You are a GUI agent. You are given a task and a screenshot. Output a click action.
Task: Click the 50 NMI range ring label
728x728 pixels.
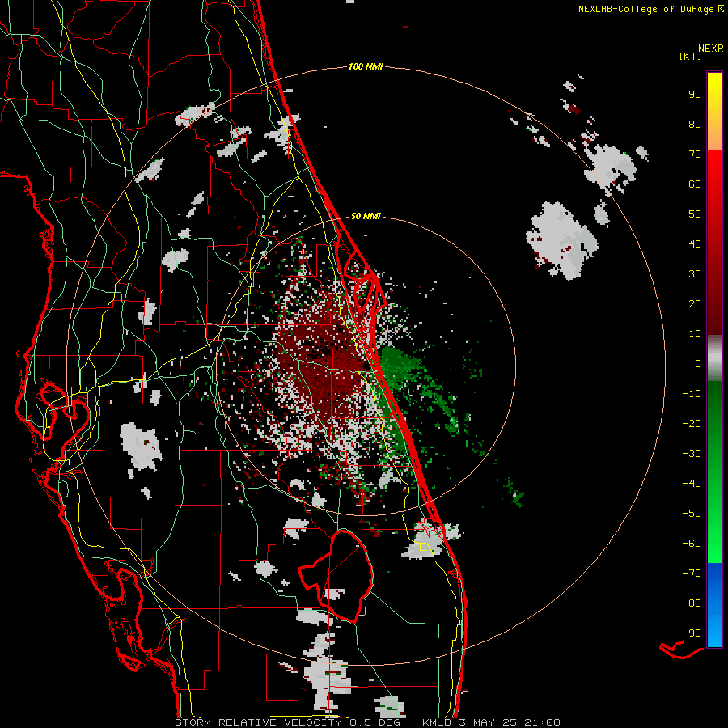366,216
